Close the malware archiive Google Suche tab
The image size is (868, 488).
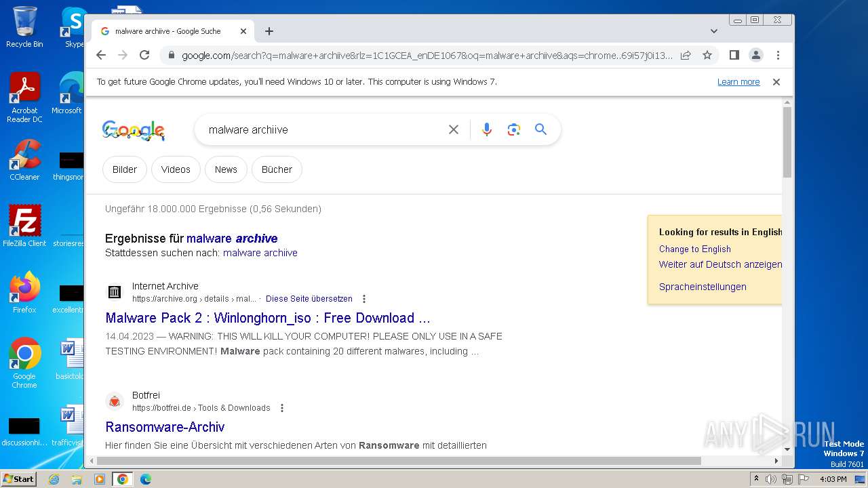pyautogui.click(x=243, y=31)
